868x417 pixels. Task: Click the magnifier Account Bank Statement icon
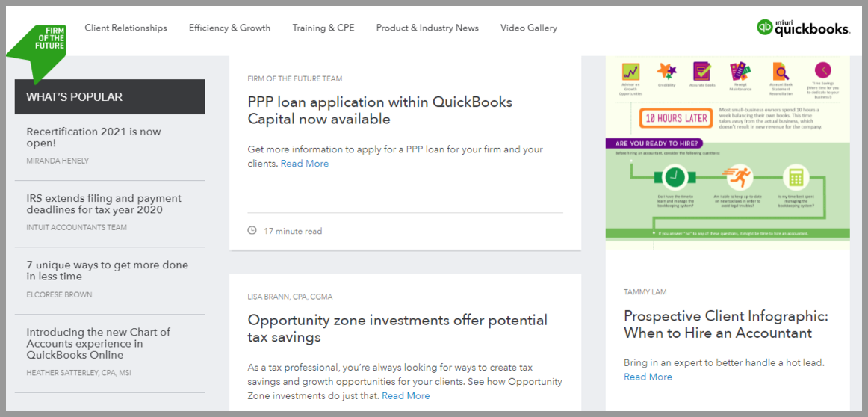tap(781, 72)
